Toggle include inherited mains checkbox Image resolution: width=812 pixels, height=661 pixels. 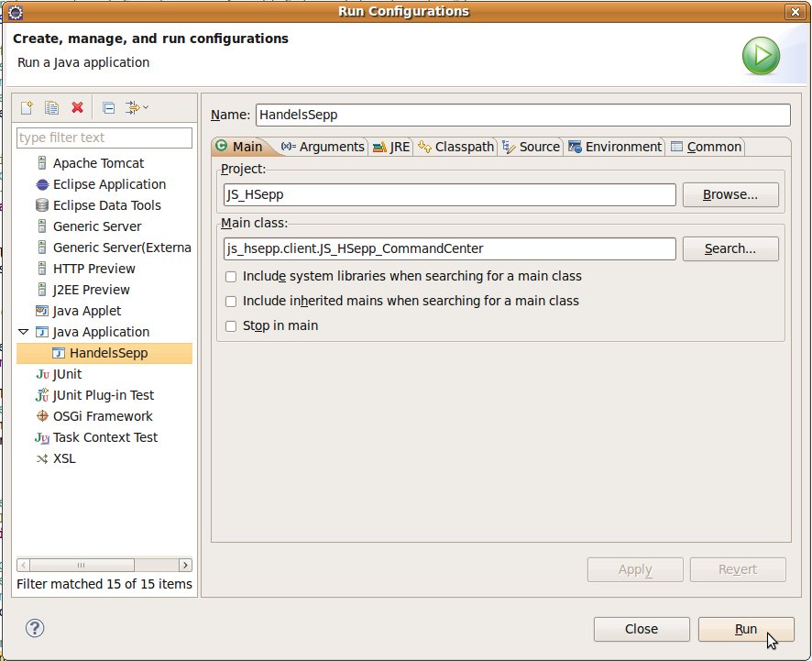click(x=231, y=302)
